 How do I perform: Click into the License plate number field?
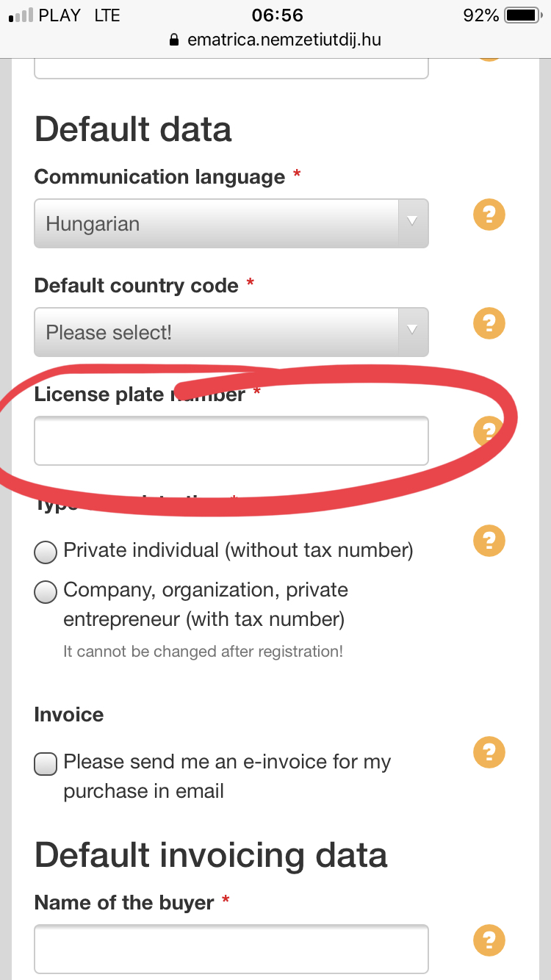(231, 441)
